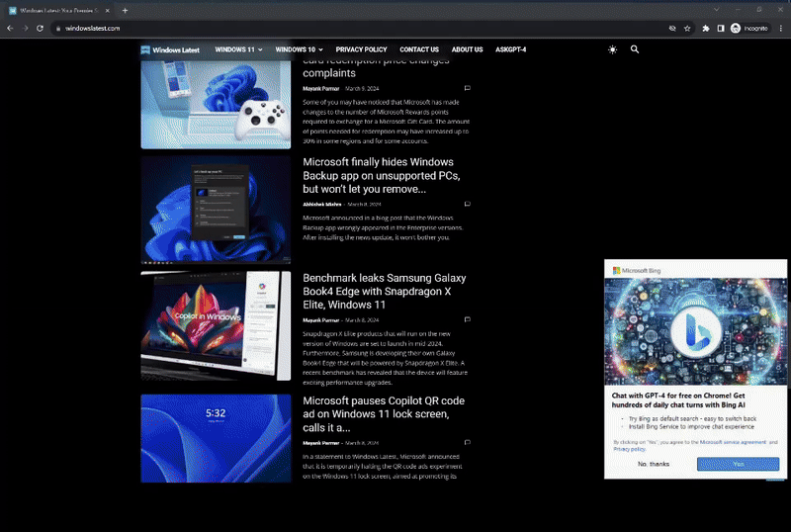
Task: Click comment icon on the Galaxy Book4 article
Action: coord(467,319)
